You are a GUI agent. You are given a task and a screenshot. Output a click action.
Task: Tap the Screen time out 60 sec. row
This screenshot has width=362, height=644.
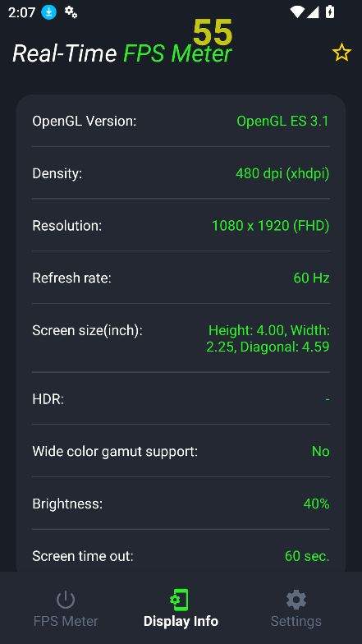coord(181,556)
